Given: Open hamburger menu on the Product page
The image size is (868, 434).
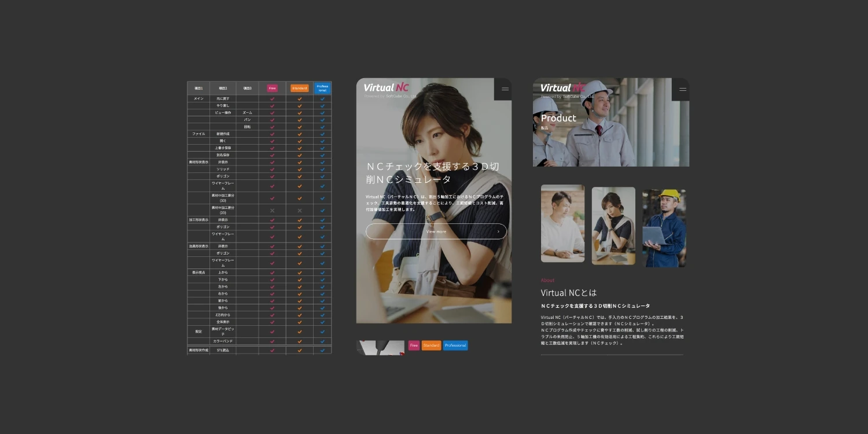Looking at the screenshot, I should (682, 89).
